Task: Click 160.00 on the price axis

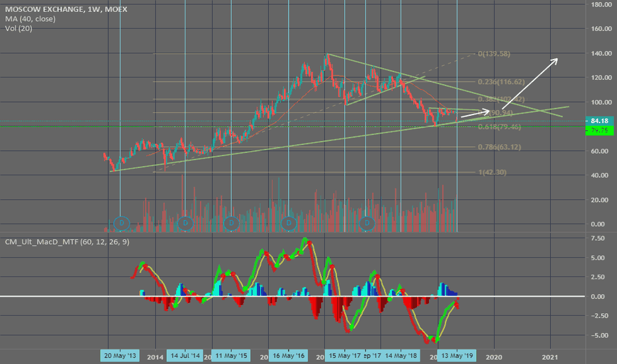Action: click(601, 28)
